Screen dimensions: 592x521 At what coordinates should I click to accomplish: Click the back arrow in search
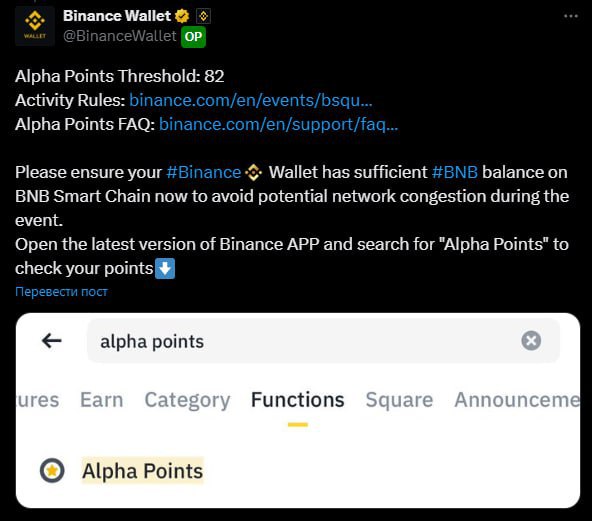(52, 341)
